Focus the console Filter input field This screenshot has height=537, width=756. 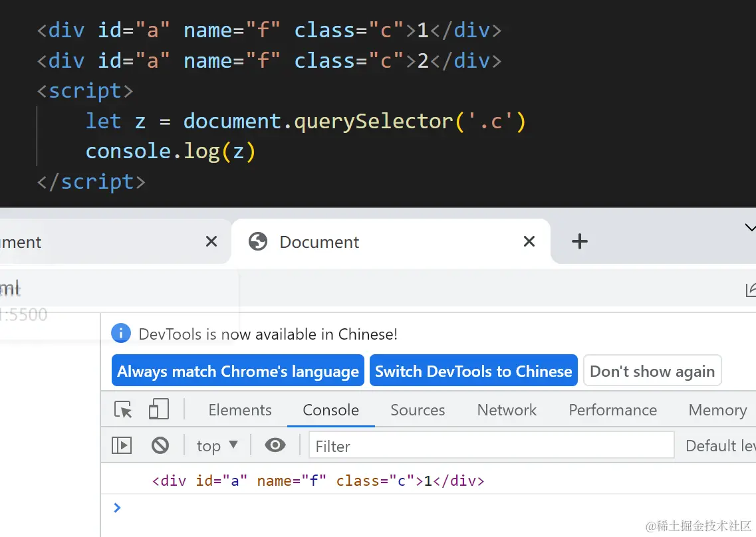[491, 445]
